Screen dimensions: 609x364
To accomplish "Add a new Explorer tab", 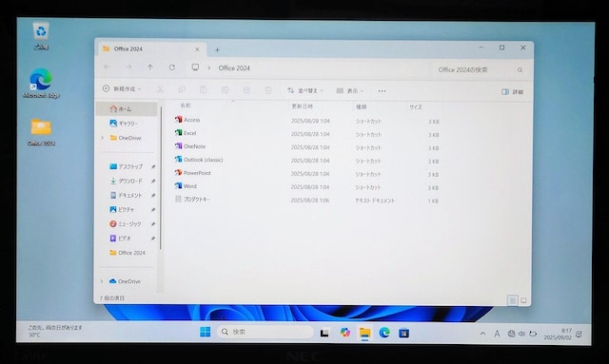I will click(217, 50).
